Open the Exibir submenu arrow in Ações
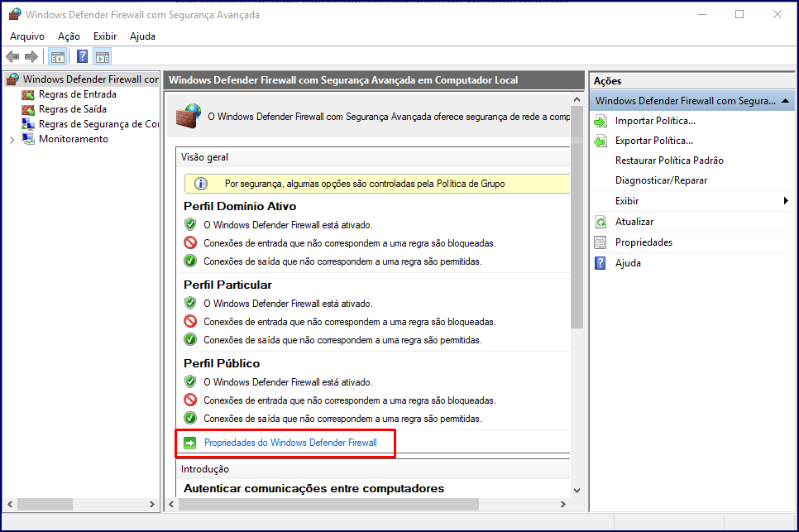 pyautogui.click(x=786, y=201)
